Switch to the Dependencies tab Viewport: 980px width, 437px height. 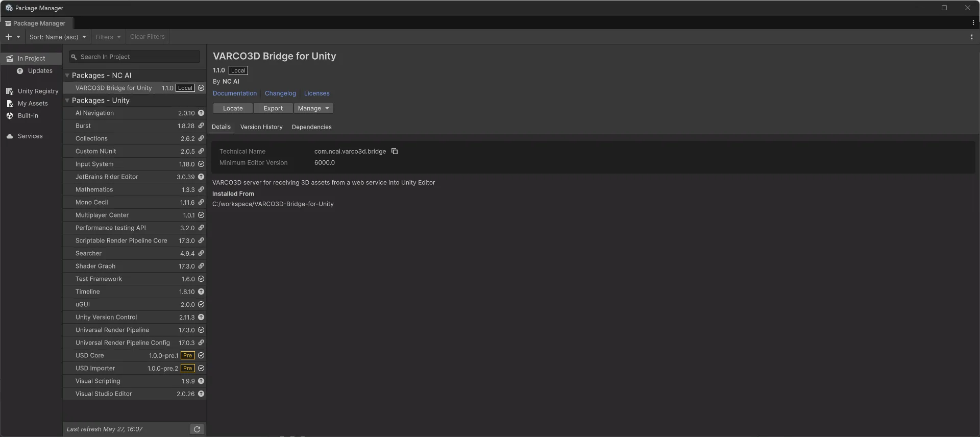coord(312,127)
